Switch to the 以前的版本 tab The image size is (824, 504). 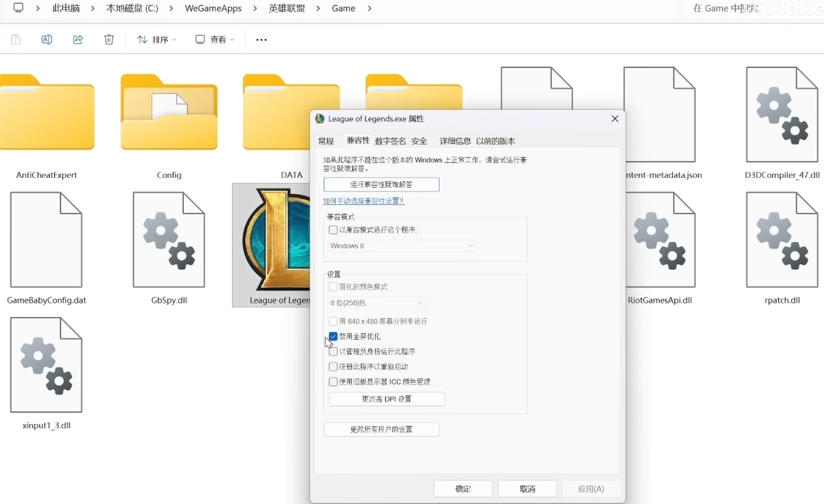click(x=496, y=141)
